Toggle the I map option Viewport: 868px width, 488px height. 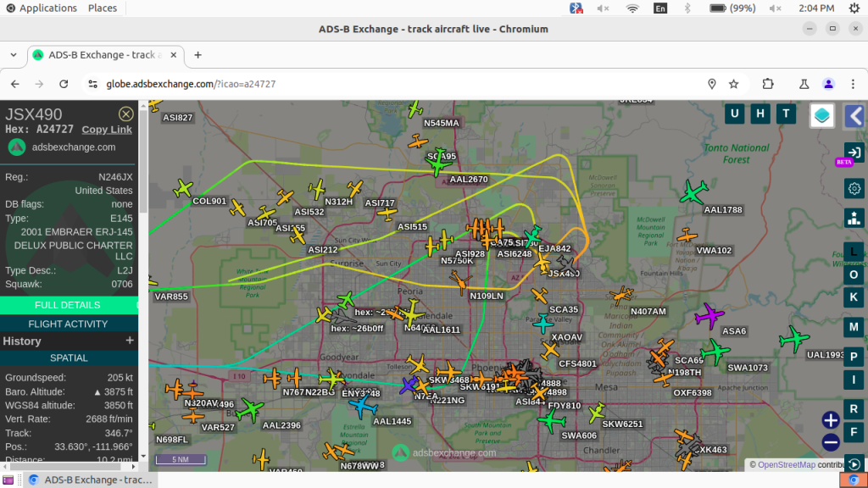pyautogui.click(x=854, y=380)
